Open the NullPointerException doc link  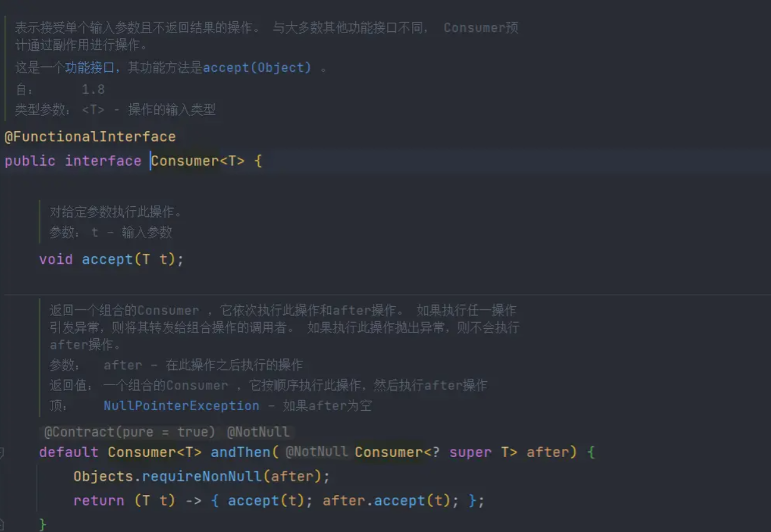181,406
